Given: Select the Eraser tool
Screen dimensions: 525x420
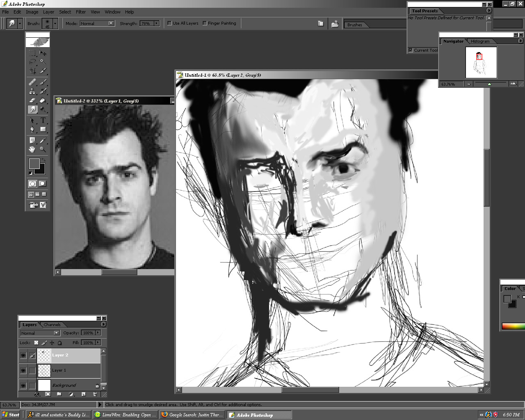Looking at the screenshot, I should tap(32, 100).
